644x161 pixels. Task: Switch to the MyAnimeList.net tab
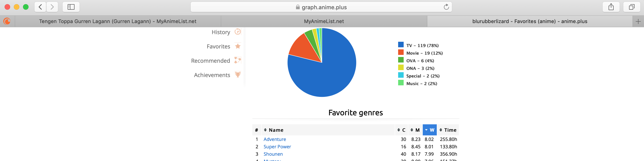click(324, 22)
